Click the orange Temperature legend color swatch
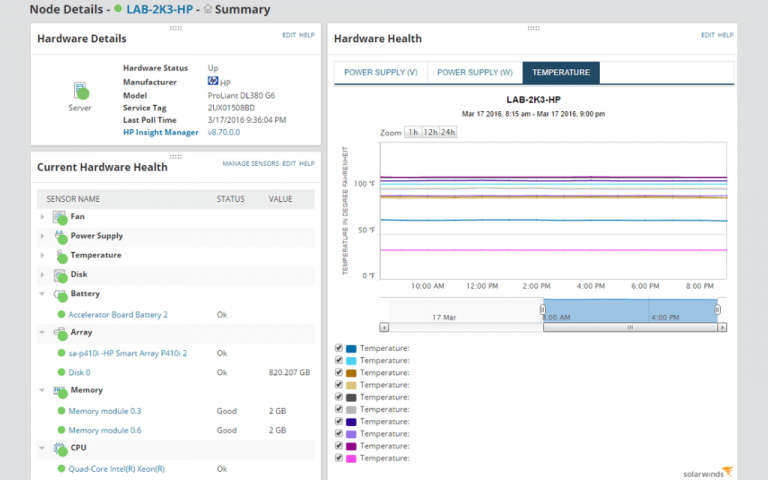The image size is (768, 480). [x=351, y=373]
